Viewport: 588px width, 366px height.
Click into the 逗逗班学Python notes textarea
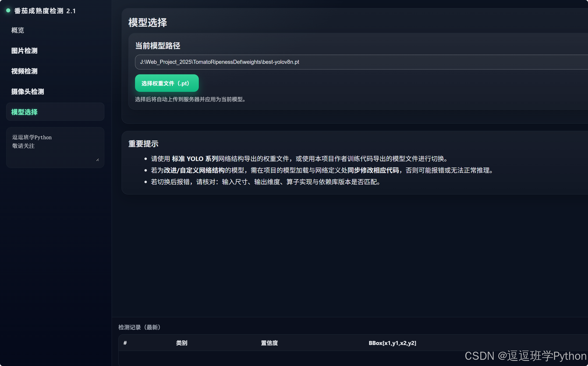(55, 147)
